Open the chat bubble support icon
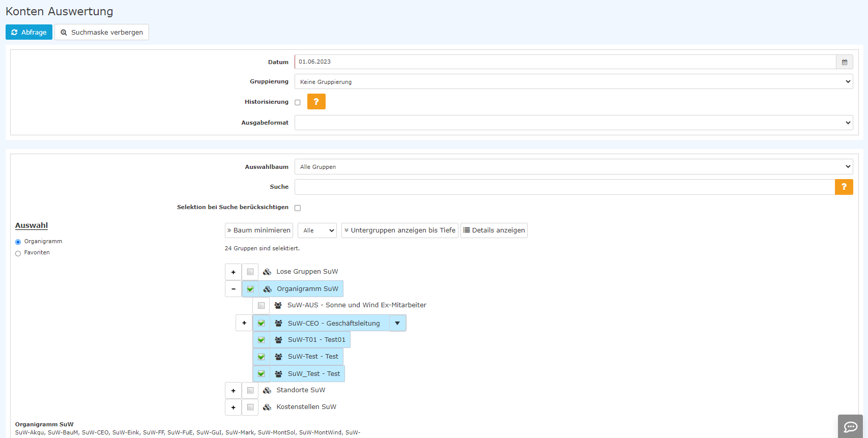Screen dimensions: 868x438 point(850,426)
